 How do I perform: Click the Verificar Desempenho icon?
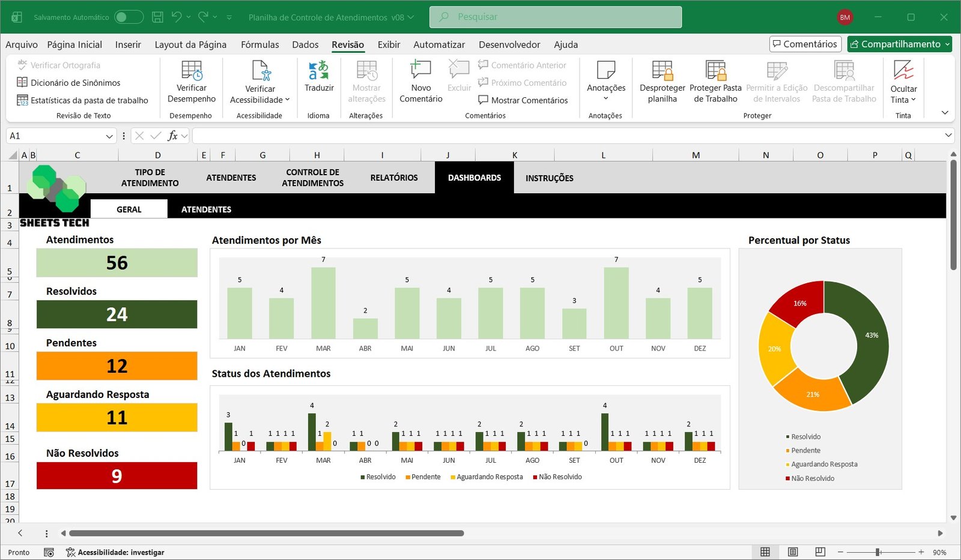click(x=191, y=71)
